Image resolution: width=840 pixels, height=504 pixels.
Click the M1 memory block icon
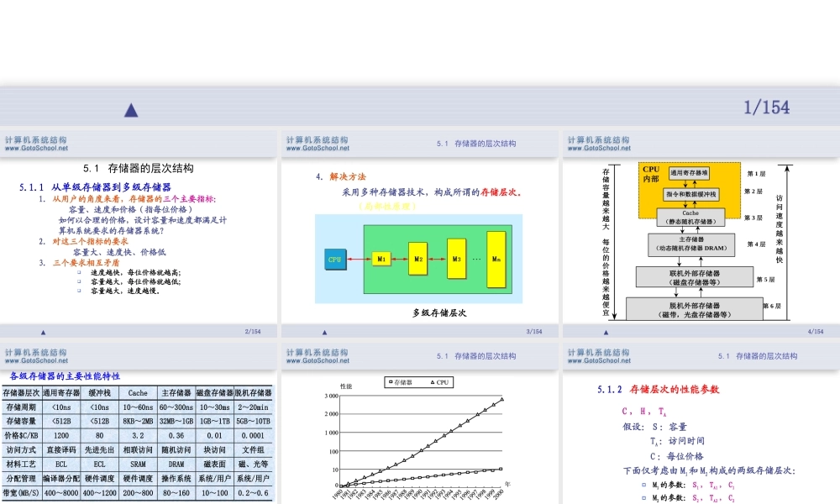(x=381, y=260)
